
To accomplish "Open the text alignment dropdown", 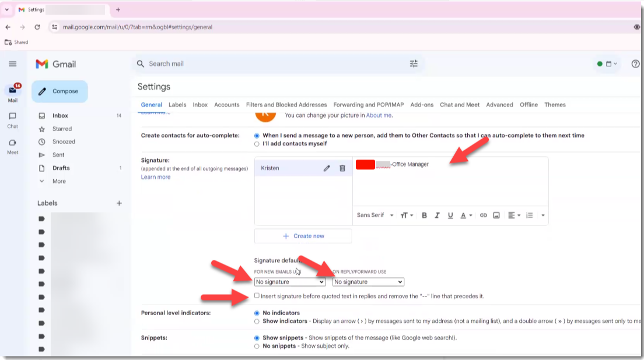I will [514, 216].
